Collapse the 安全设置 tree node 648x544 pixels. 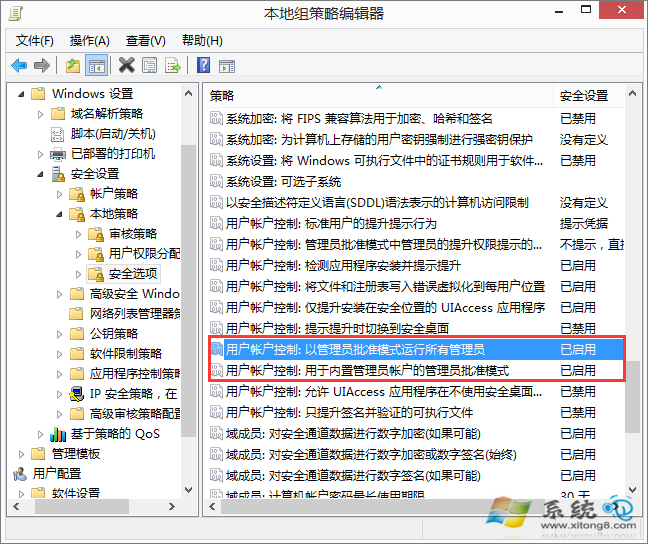click(40, 174)
